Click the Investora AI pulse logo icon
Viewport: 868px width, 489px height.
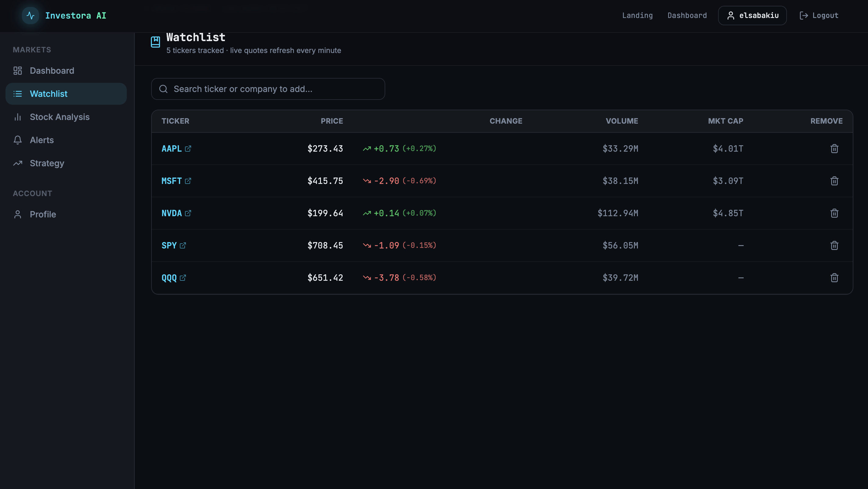pos(30,16)
